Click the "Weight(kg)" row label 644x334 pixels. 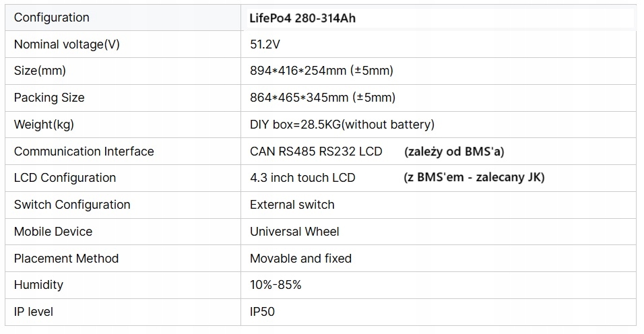click(x=44, y=125)
